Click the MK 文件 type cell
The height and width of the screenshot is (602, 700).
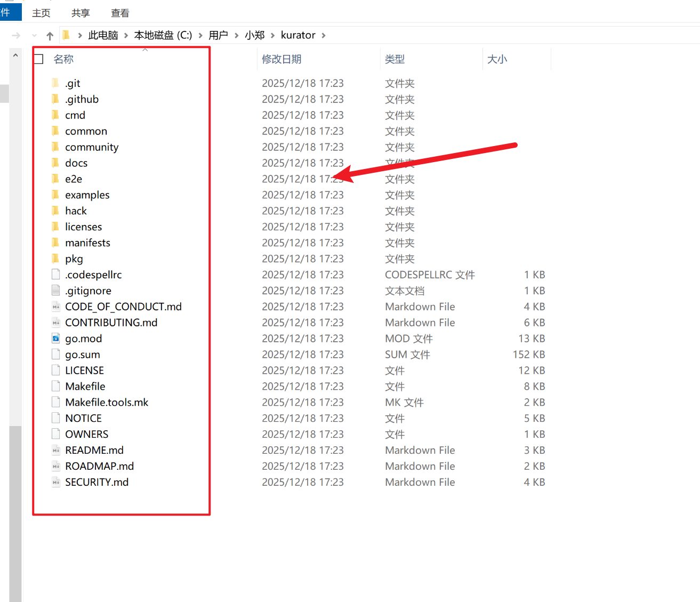coord(404,402)
